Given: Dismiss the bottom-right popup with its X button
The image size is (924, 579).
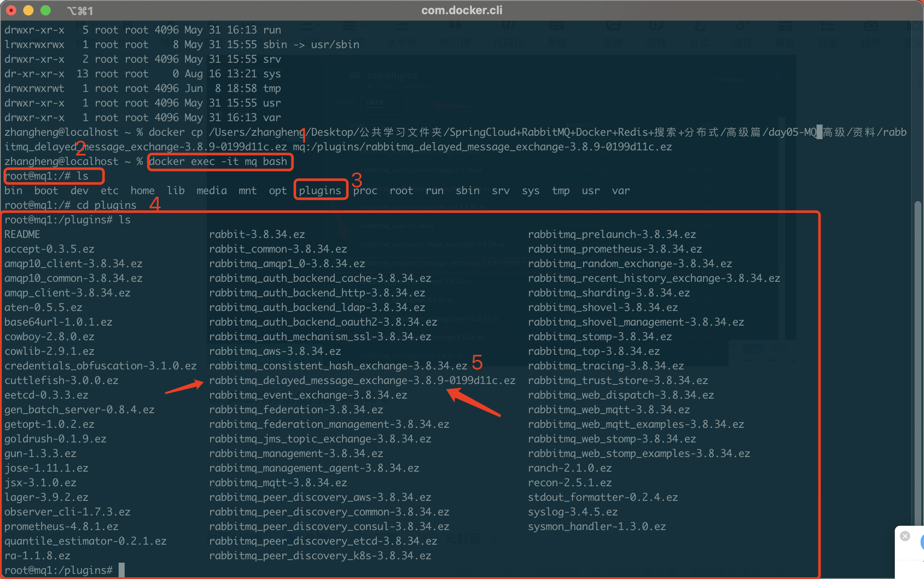Looking at the screenshot, I should click(x=905, y=536).
